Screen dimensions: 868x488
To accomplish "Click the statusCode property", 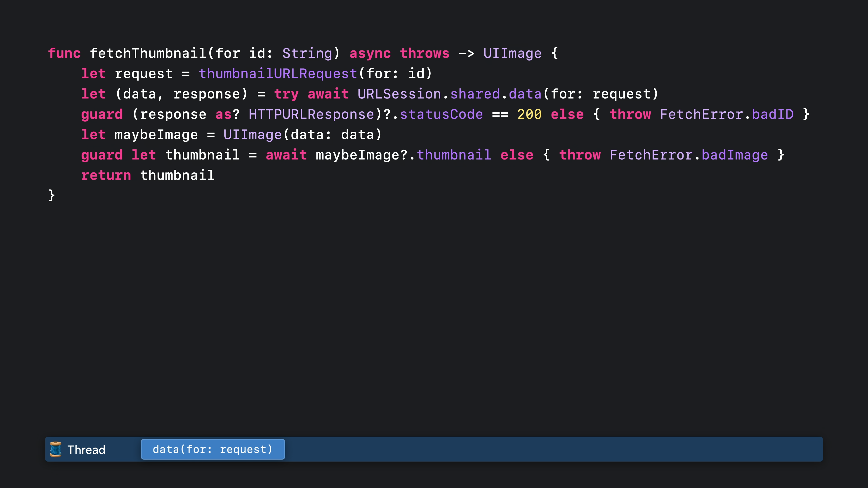I will pyautogui.click(x=441, y=115).
